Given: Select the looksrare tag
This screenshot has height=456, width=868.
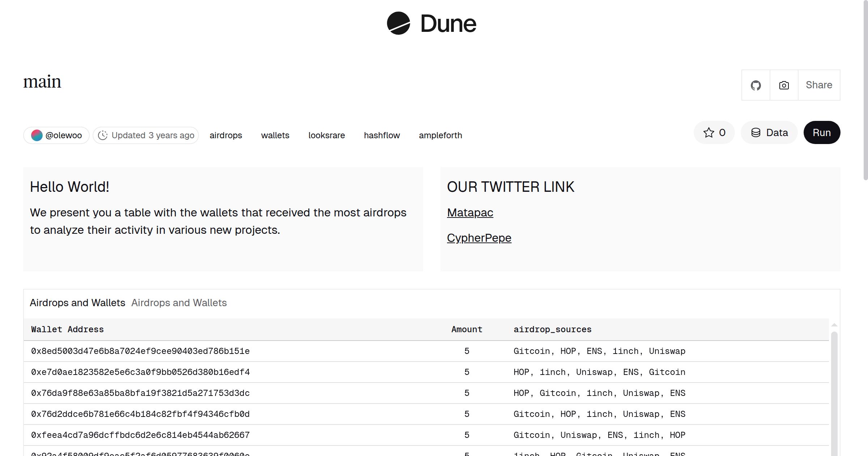Looking at the screenshot, I should point(327,135).
